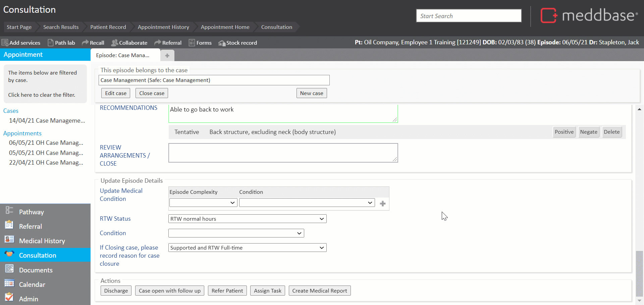This screenshot has height=305, width=644.
Task: Open appointment 06/05/21 OH Case Manag...
Action: pyautogui.click(x=46, y=142)
